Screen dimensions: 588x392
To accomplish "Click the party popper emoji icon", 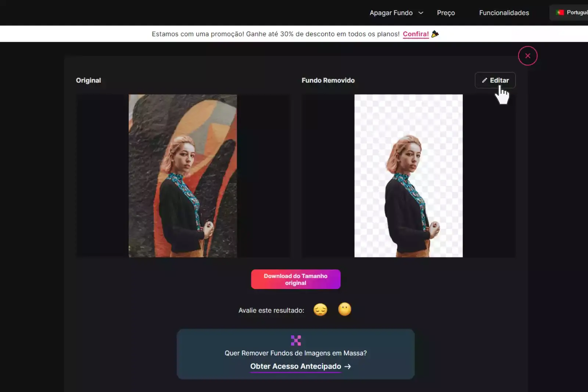I will (435, 34).
